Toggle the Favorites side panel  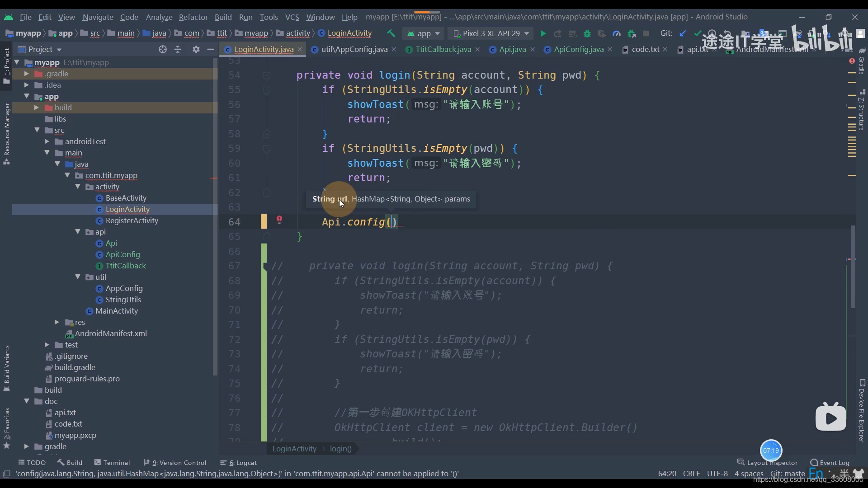6,428
